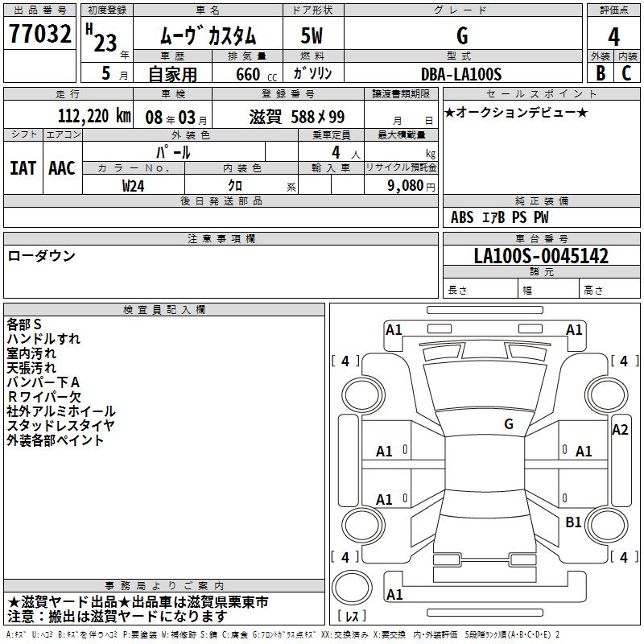Image resolution: width=644 pixels, height=644 pixels.
Task: Click the registration month 5
Action: coord(106,73)
